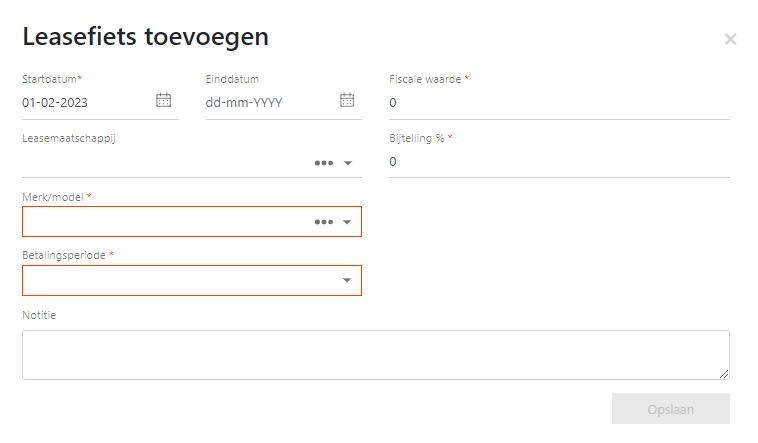This screenshot has height=443, width=758.
Task: Close the Leasefiets toevoegen dialog
Action: pos(730,39)
